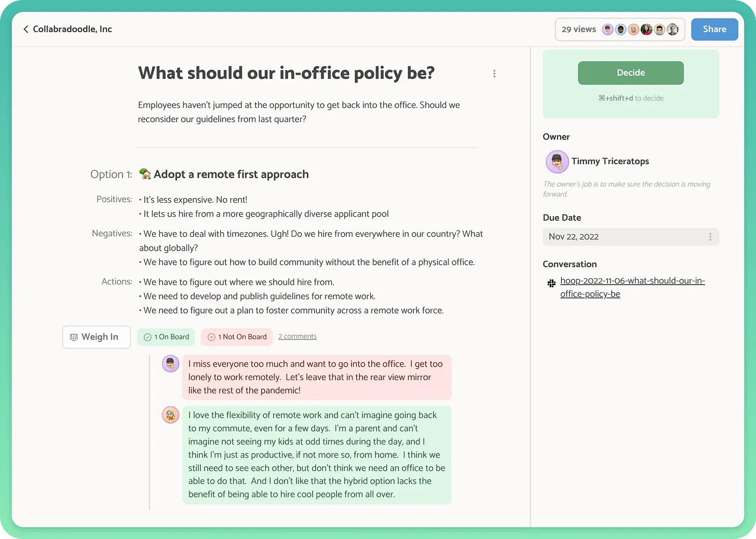Click the 29 views counter
Image resolution: width=756 pixels, height=539 pixels.
click(x=578, y=30)
